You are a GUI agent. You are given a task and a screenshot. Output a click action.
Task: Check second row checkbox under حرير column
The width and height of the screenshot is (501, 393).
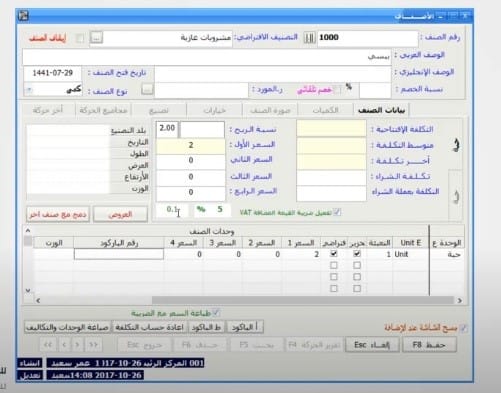(357, 265)
